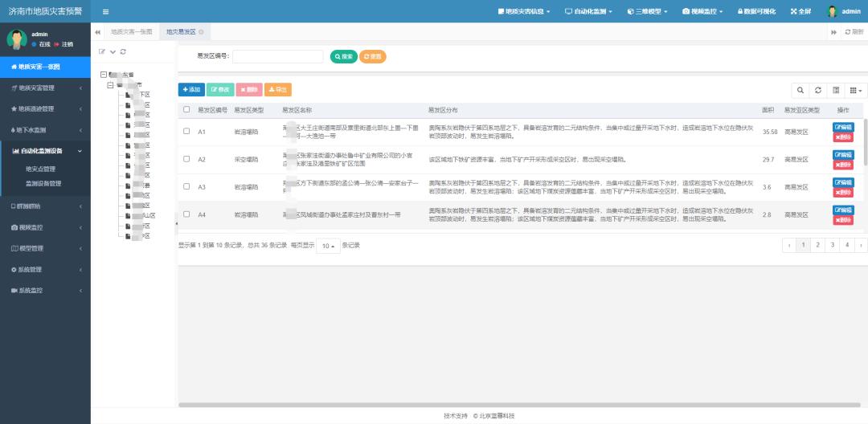Open the 三维模型 top menu
Image resolution: width=868 pixels, height=424 pixels.
click(x=647, y=11)
